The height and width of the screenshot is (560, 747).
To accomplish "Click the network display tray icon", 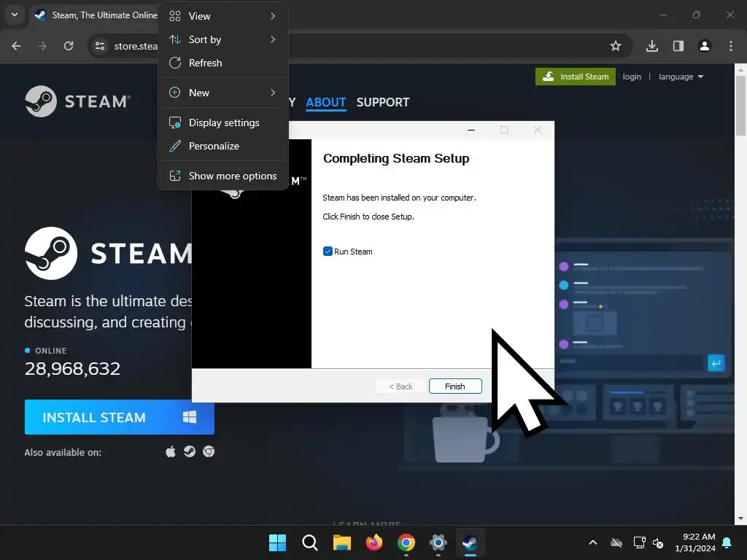I will (x=639, y=542).
